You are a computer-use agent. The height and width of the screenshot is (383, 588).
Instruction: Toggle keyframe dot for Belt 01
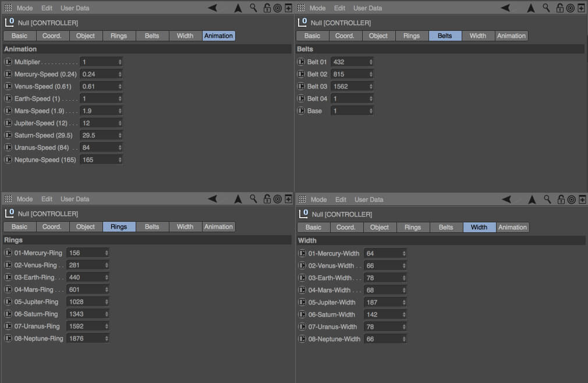(x=301, y=62)
